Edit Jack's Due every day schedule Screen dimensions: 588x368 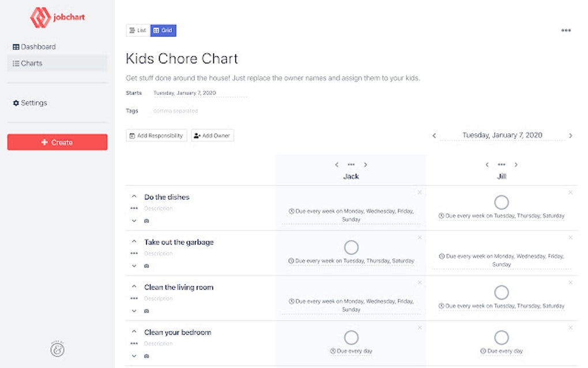pos(351,351)
